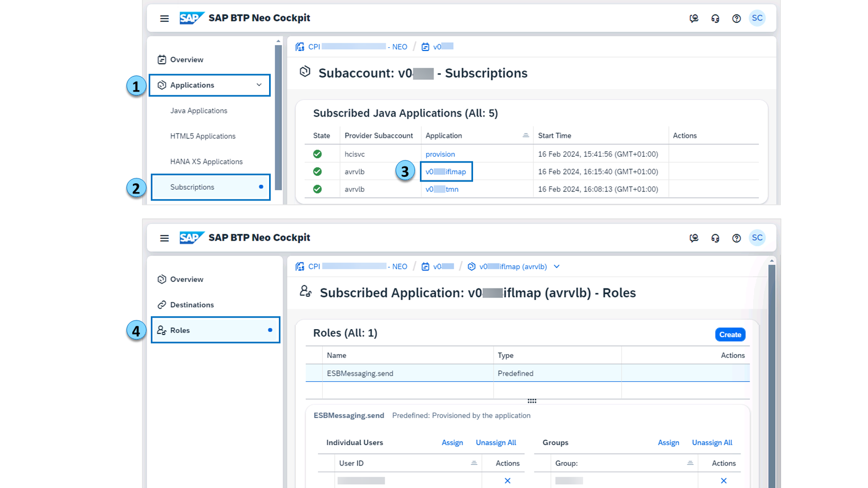The width and height of the screenshot is (868, 488).
Task: Select HTML5 Applications in the sidebar
Action: 203,136
